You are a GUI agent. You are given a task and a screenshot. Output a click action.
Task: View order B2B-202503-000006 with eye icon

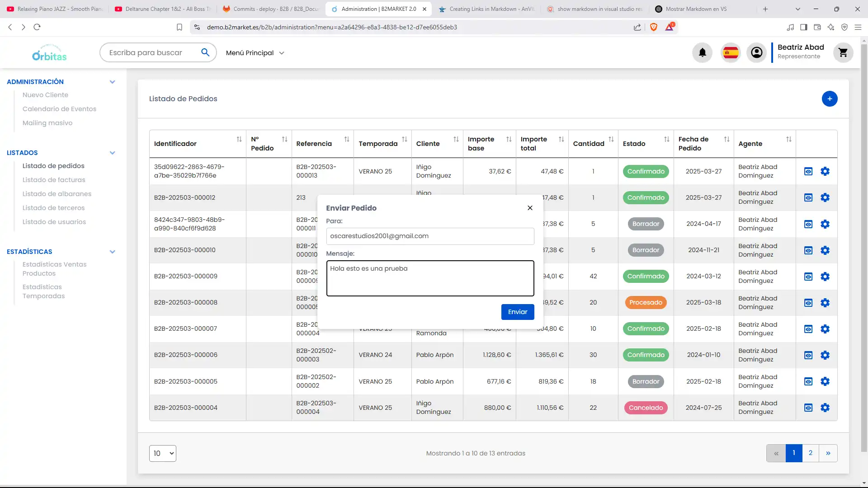tap(808, 355)
